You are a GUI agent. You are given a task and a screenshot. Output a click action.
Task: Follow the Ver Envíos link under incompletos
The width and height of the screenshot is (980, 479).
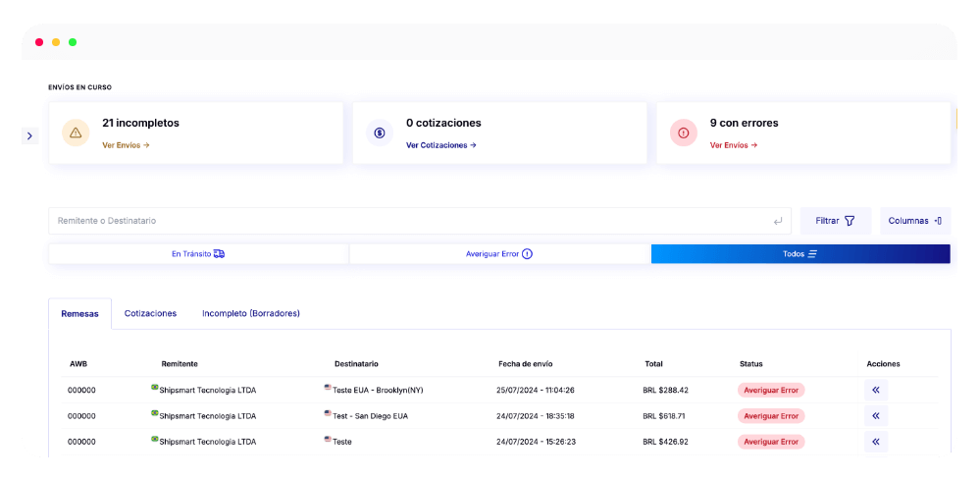point(126,145)
